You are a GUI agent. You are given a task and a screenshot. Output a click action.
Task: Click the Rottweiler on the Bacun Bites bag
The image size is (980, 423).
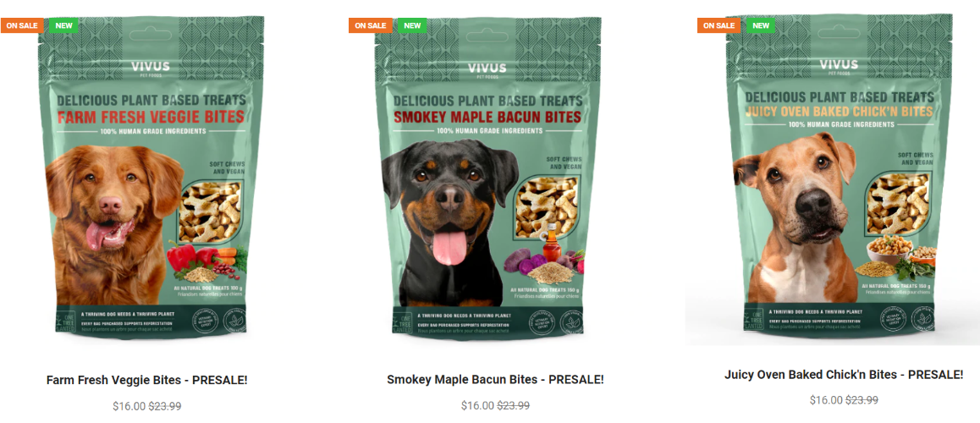[449, 222]
